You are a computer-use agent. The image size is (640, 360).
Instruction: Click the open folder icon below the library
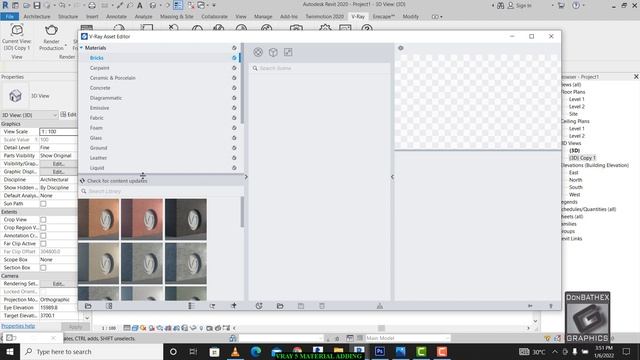click(x=88, y=306)
